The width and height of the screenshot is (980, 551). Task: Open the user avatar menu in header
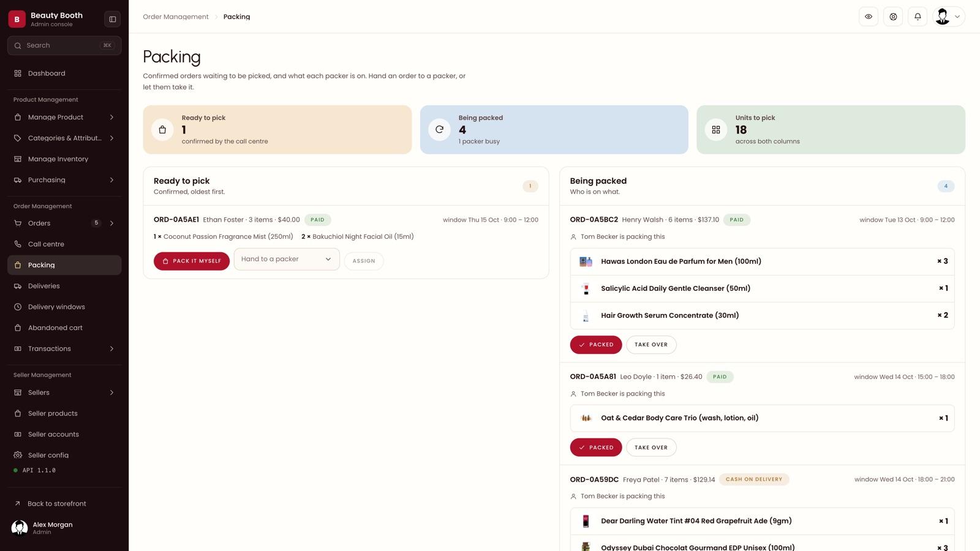point(949,17)
